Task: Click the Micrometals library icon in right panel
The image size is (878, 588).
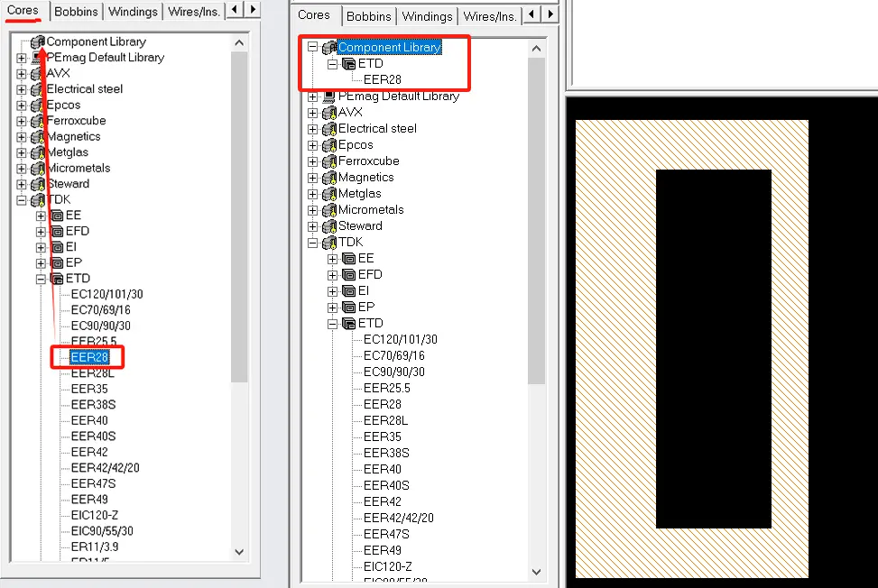Action: pyautogui.click(x=329, y=210)
